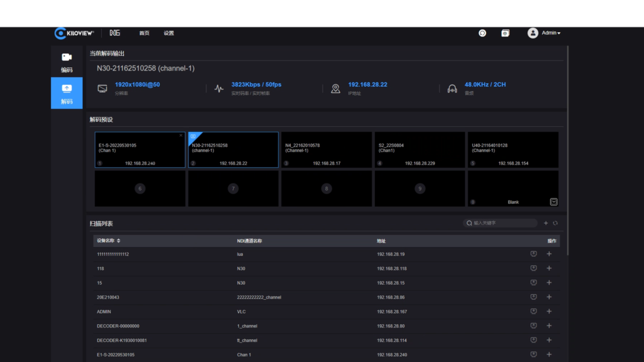644x362 pixels.
Task: Click the Kiloview logo
Action: [x=74, y=33]
